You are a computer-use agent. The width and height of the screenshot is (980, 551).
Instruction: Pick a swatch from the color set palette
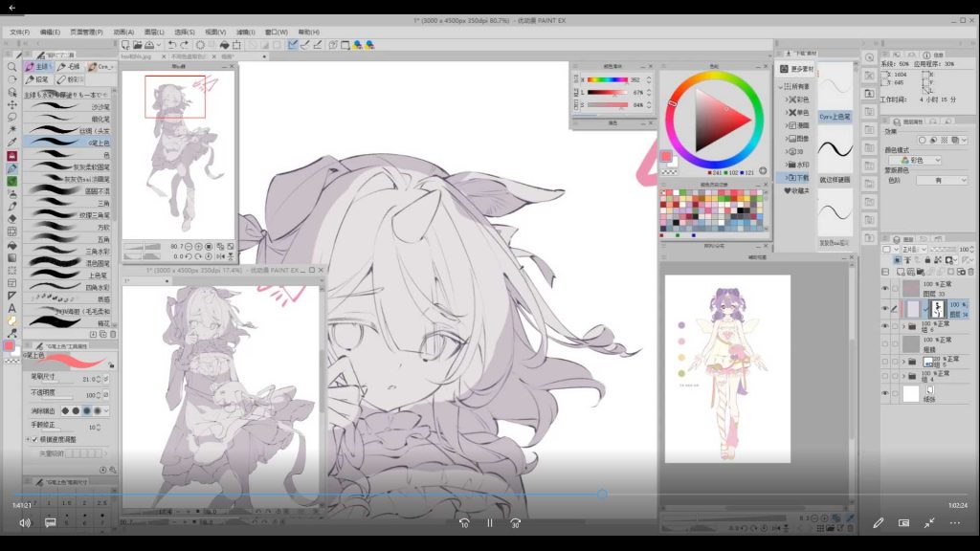coord(699,206)
